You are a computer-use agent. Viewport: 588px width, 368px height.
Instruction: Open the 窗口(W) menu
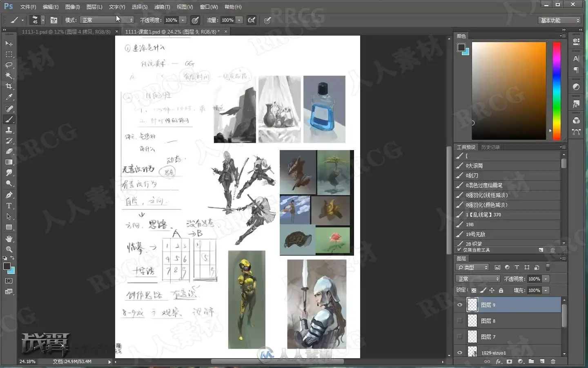[x=209, y=7]
